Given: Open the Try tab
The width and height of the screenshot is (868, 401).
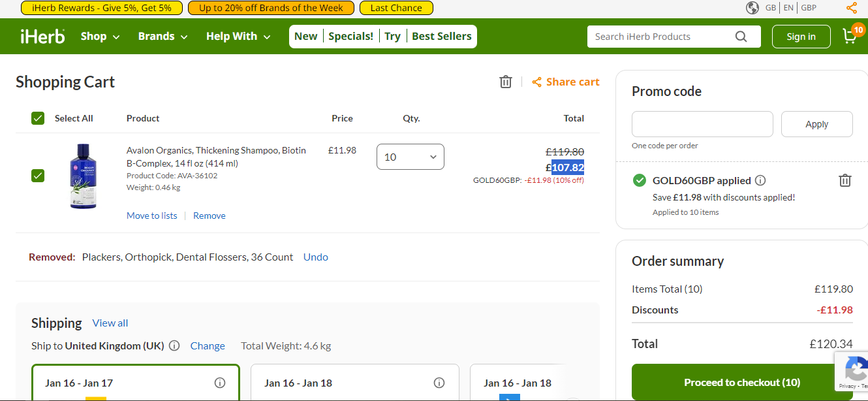Looking at the screenshot, I should [392, 37].
